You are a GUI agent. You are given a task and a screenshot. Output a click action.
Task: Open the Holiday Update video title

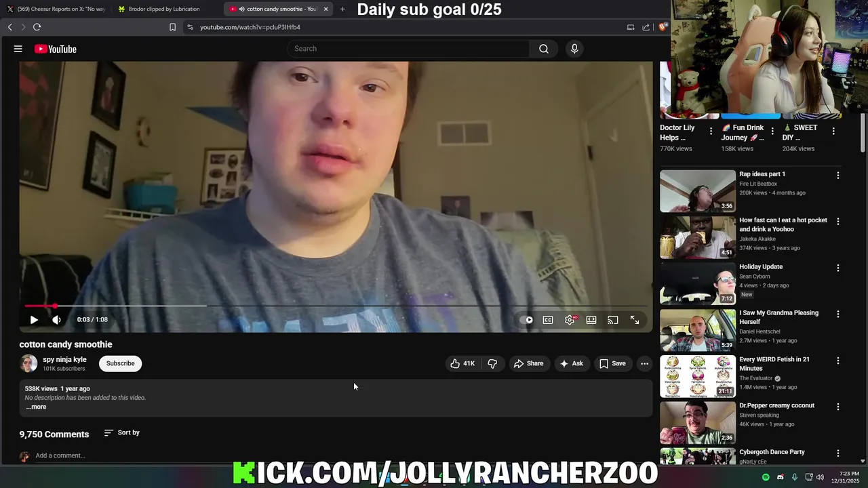[x=761, y=267]
